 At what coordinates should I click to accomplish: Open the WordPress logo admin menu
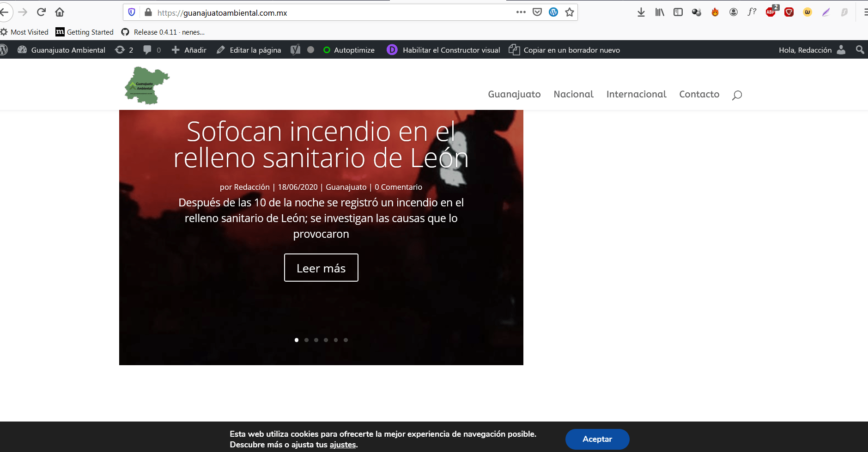[x=4, y=50]
